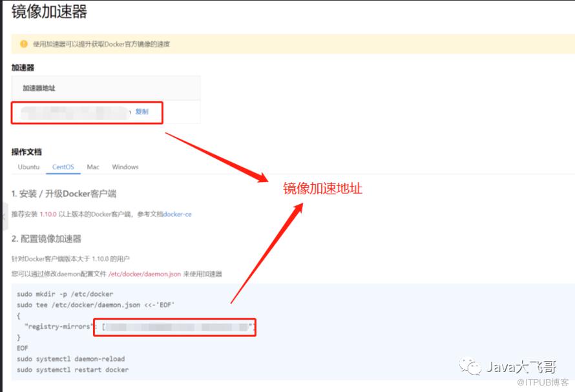
Task: Click the red 镜像加速地址 annotation label
Action: point(322,189)
